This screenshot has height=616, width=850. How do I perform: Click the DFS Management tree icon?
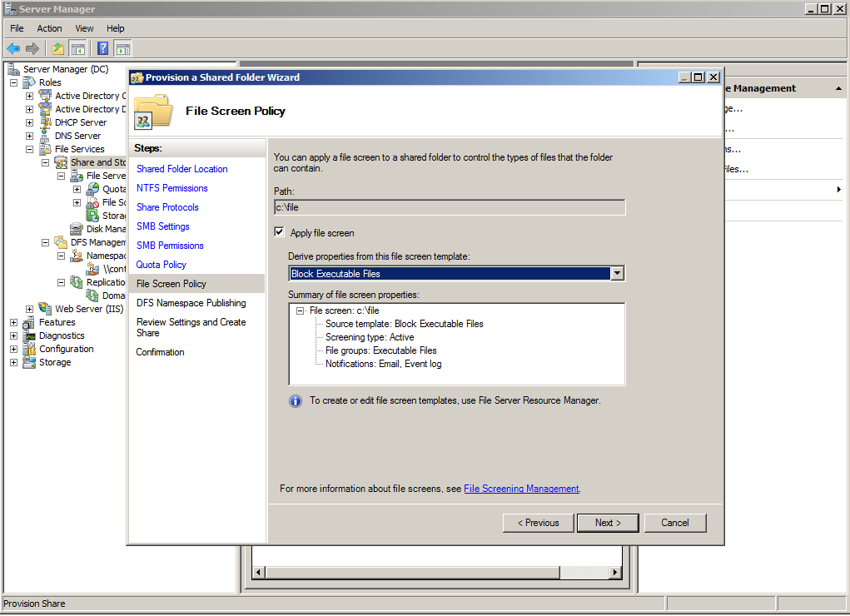coord(62,242)
